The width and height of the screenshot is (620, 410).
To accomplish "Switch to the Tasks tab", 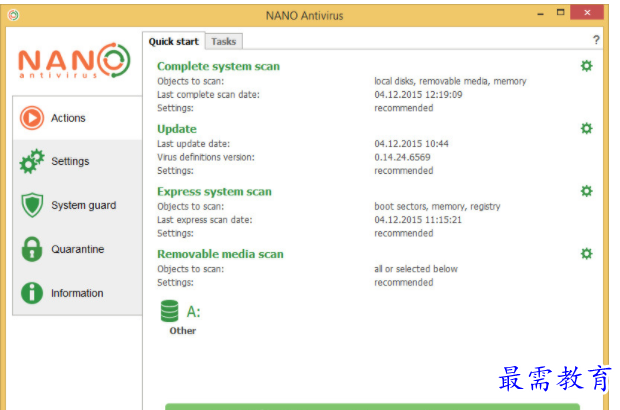I will click(223, 41).
